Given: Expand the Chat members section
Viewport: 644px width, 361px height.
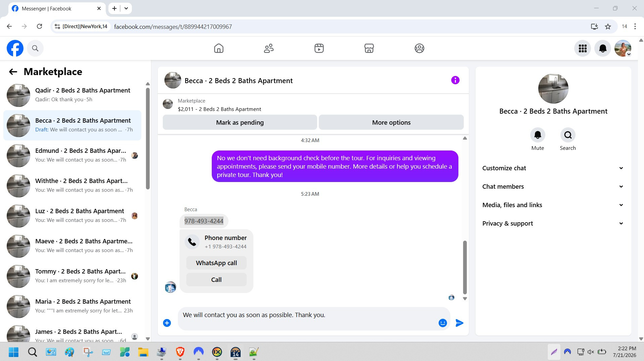Looking at the screenshot, I should point(553,186).
